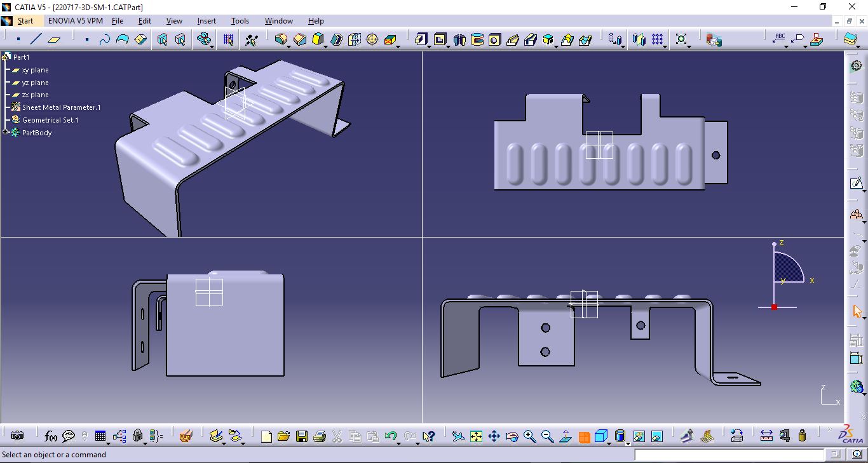The width and height of the screenshot is (868, 463).
Task: Open the ENOVIA V5 VPM menu
Action: (76, 21)
